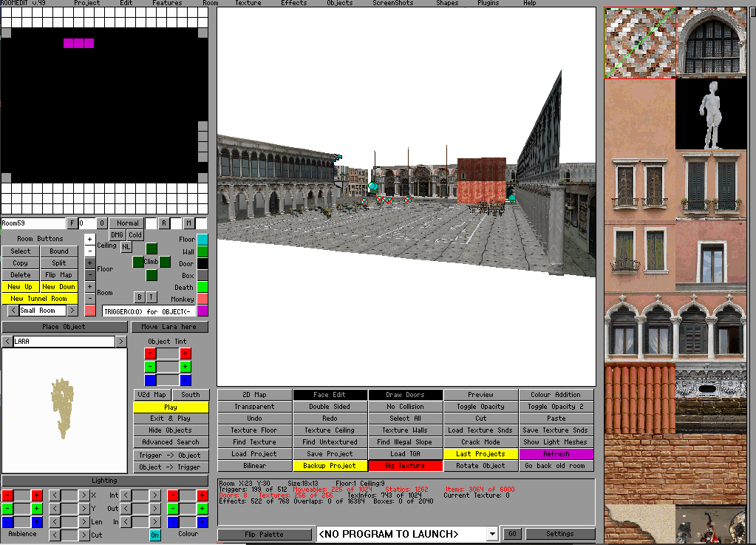Raise the ceiling with its plus button

click(89, 239)
